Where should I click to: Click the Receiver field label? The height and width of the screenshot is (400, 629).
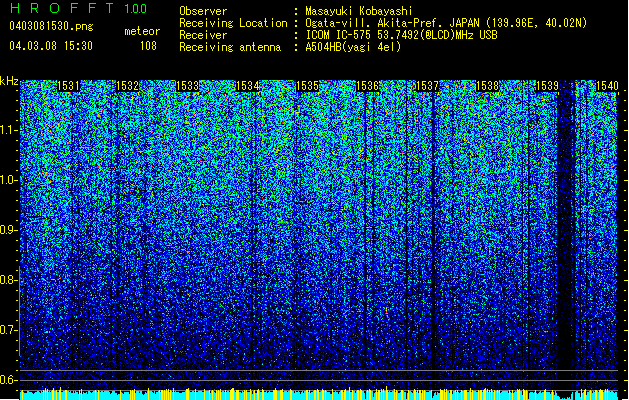click(203, 35)
